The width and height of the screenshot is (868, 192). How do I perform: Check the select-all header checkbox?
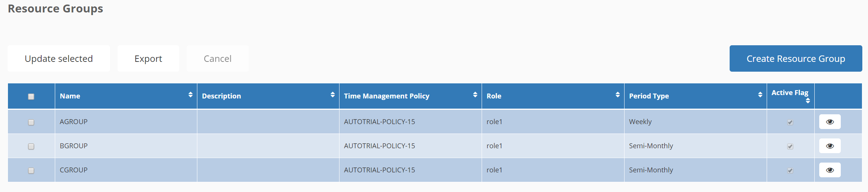(31, 97)
